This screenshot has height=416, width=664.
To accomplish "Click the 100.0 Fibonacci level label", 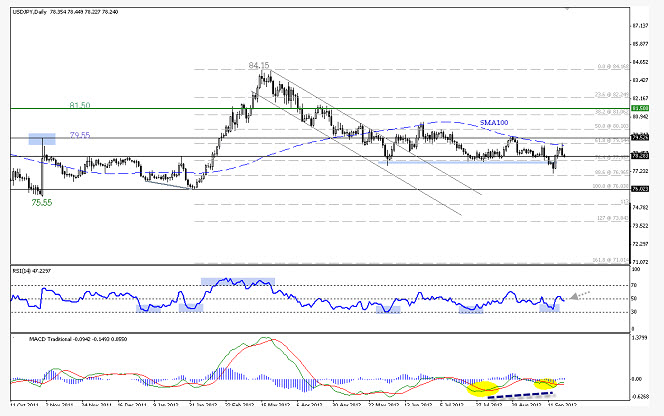I will pos(611,186).
